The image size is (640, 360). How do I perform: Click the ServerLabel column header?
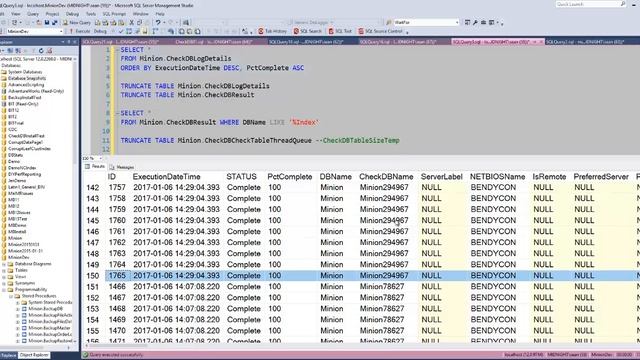click(x=442, y=177)
